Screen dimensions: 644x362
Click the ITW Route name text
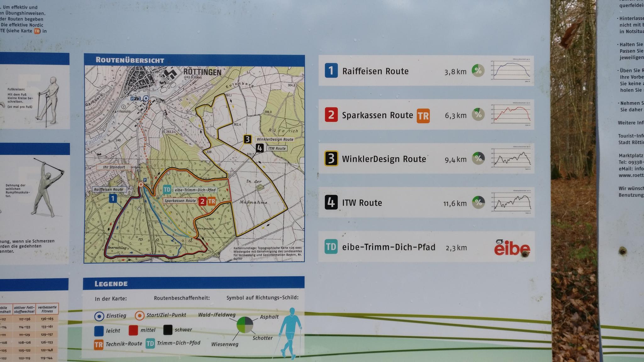point(362,203)
